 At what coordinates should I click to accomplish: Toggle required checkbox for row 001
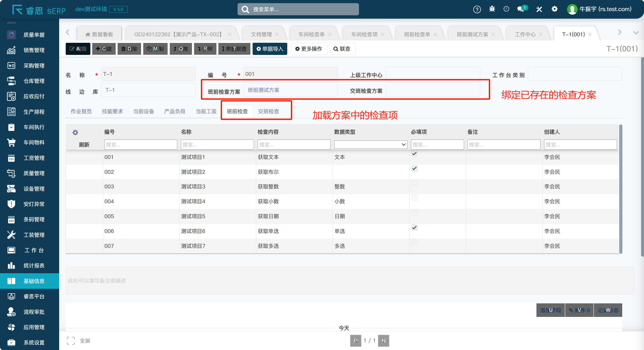coord(414,154)
